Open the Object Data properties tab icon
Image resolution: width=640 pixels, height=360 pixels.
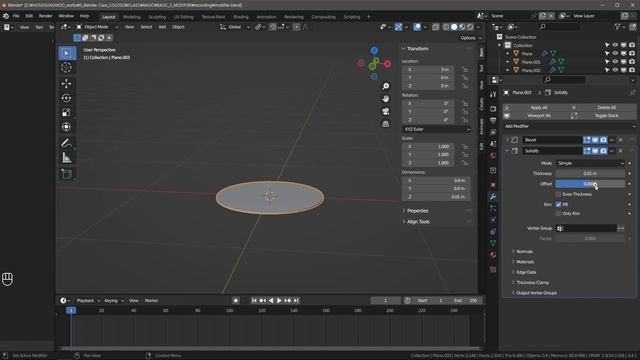point(493,243)
